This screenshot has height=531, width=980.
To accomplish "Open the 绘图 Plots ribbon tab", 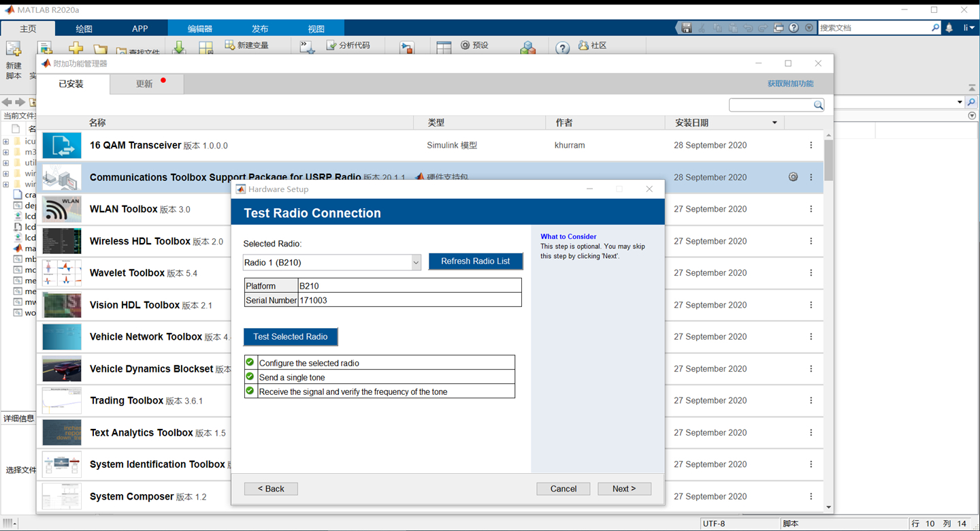I will [84, 29].
